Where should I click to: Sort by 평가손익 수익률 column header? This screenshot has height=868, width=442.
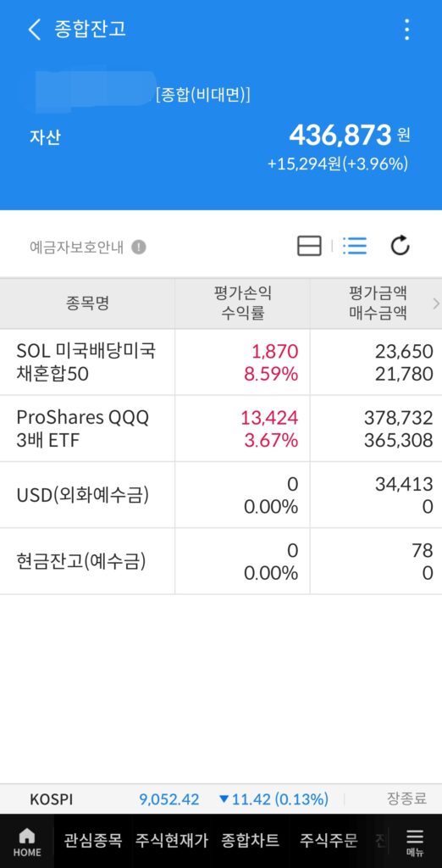click(243, 303)
